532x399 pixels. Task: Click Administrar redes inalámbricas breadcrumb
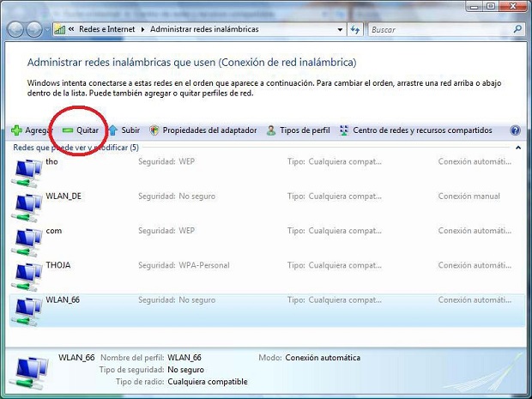(204, 29)
